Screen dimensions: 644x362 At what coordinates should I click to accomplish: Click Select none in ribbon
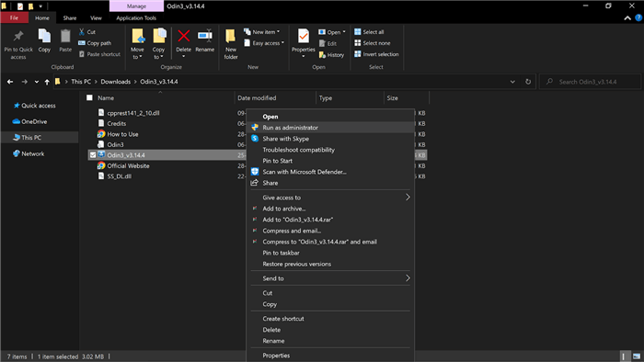coord(372,43)
